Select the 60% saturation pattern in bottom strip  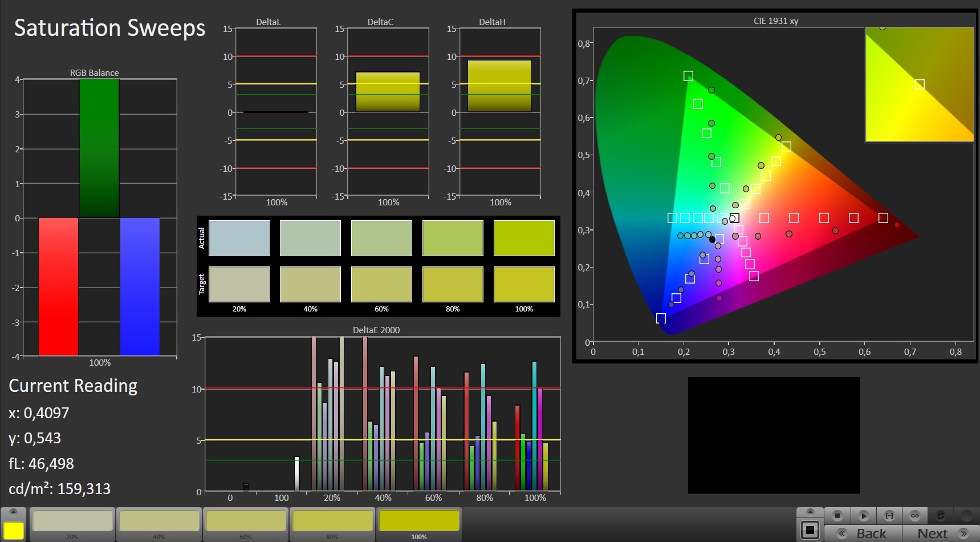coord(246,524)
